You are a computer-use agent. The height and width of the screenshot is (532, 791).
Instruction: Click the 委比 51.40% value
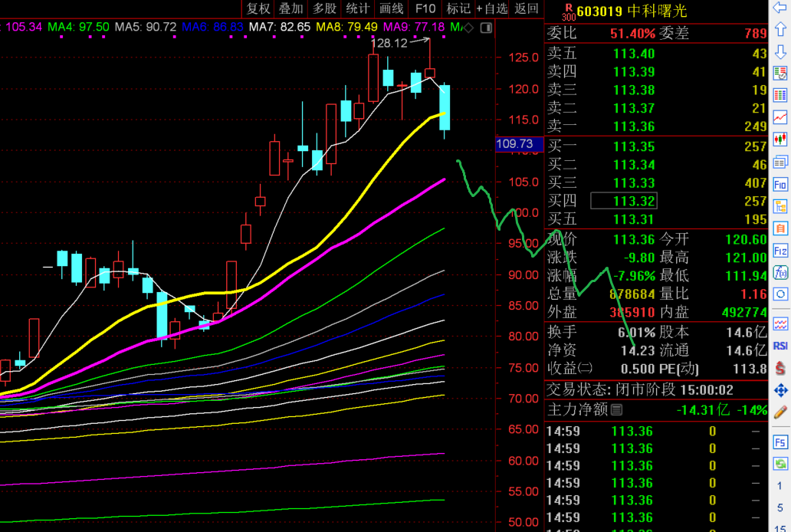coord(632,34)
